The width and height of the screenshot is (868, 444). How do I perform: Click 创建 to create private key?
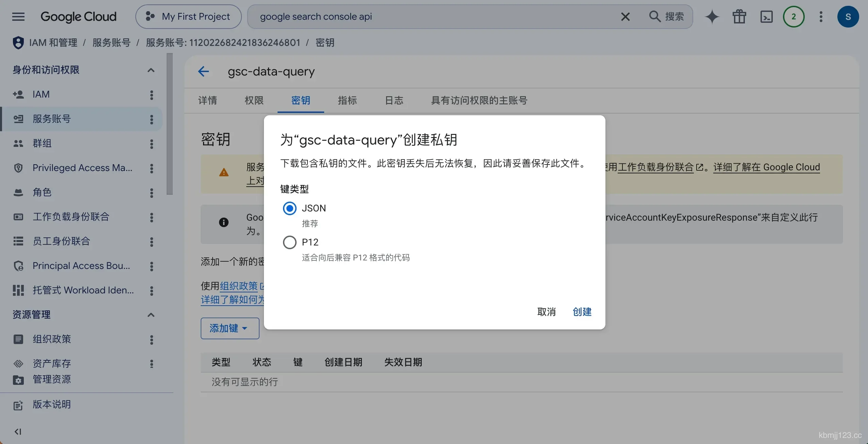tap(582, 312)
